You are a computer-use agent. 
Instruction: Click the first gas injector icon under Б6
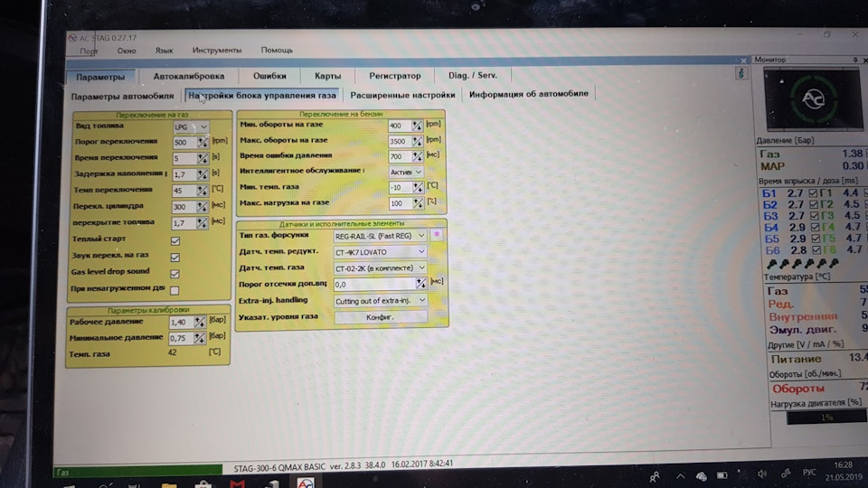(x=771, y=263)
